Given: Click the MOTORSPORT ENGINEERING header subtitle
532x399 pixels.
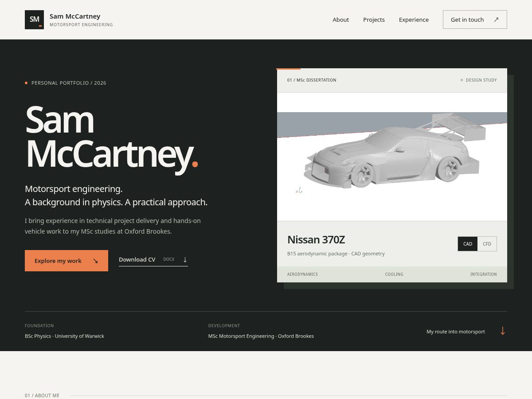Looking at the screenshot, I should click(x=81, y=25).
